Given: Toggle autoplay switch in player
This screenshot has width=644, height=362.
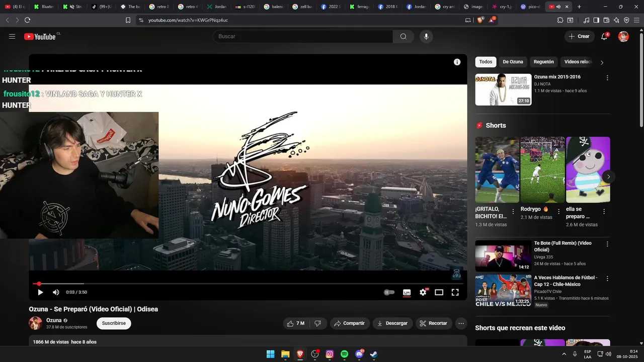Looking at the screenshot, I should (x=389, y=292).
